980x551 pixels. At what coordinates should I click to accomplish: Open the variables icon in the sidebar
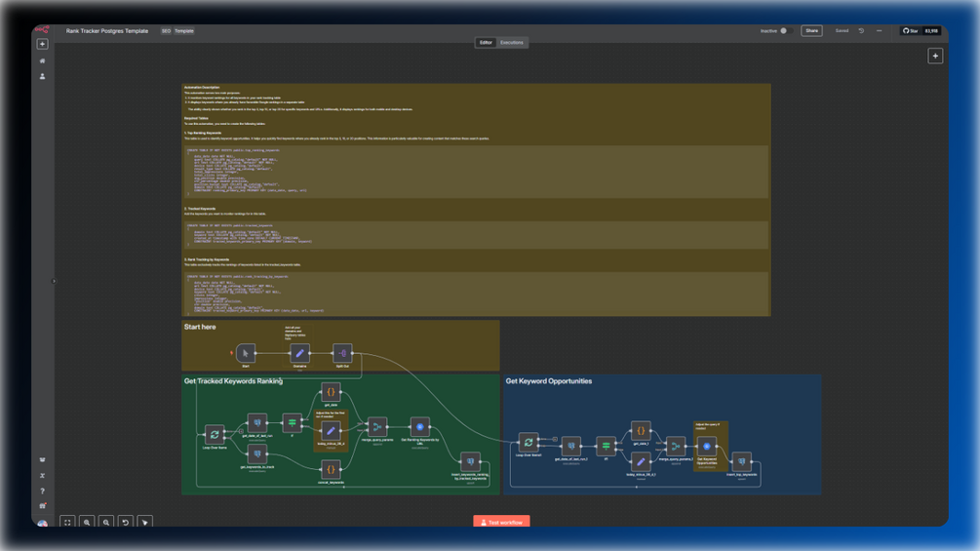coord(43,475)
